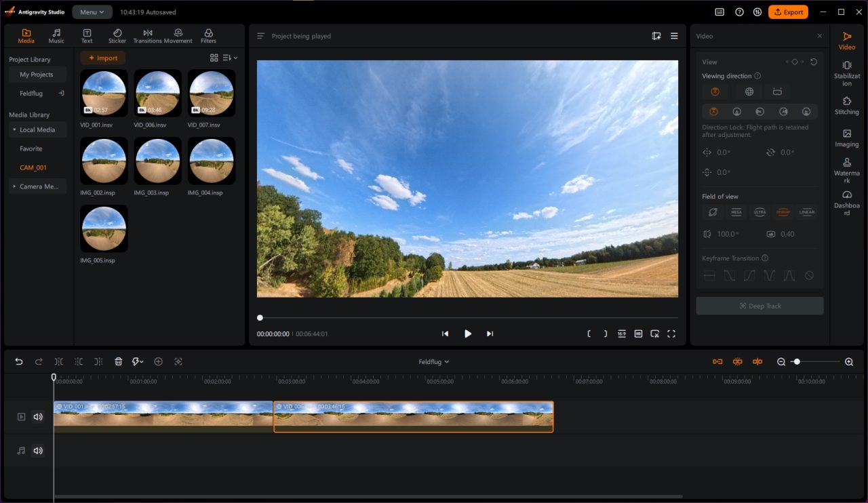Select the VID_007.insv thumbnail
Screen dimensions: 868x503
click(212, 93)
